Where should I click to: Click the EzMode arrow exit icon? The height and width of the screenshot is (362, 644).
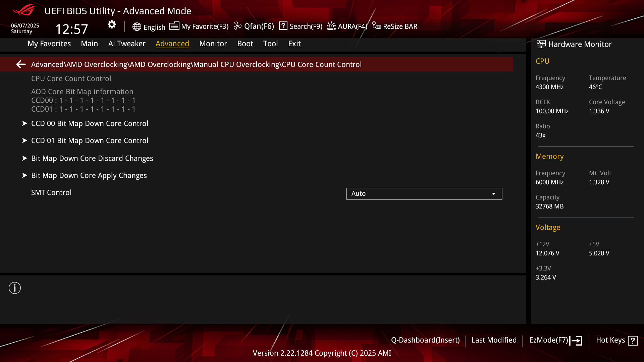[x=576, y=341]
